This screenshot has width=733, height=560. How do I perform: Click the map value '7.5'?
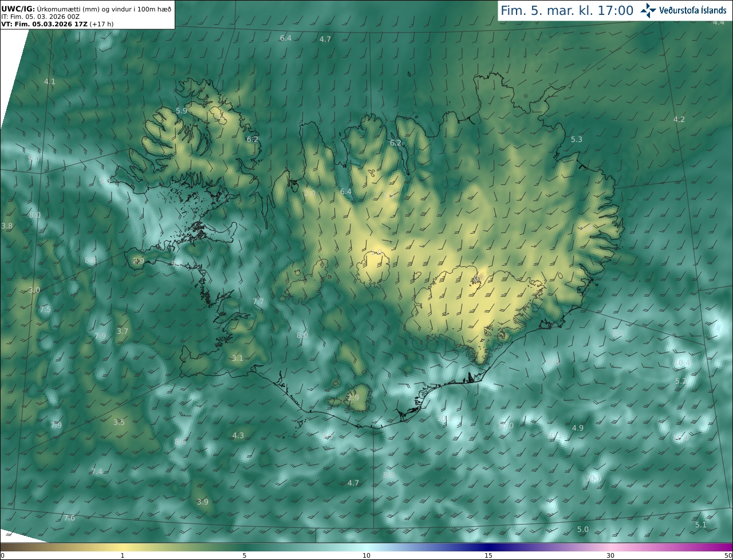[x=45, y=309]
